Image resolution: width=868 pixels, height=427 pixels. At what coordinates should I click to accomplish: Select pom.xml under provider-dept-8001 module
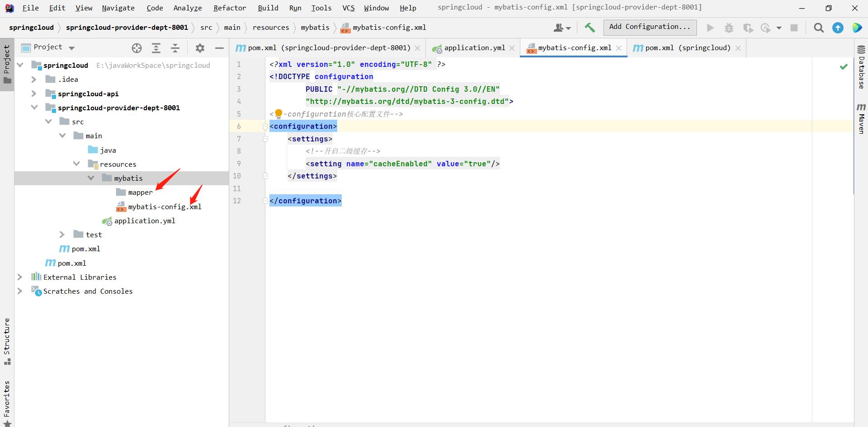[x=86, y=249]
